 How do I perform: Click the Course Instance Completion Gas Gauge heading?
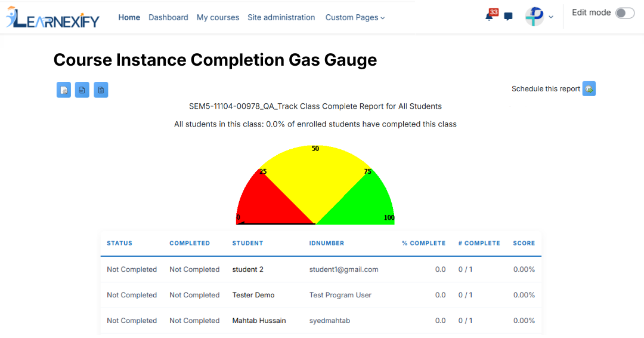215,60
